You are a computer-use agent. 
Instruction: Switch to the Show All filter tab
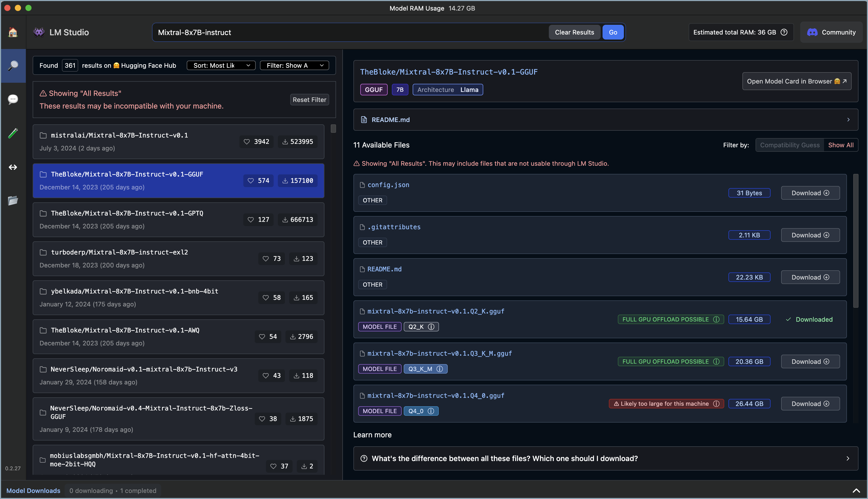tap(841, 145)
